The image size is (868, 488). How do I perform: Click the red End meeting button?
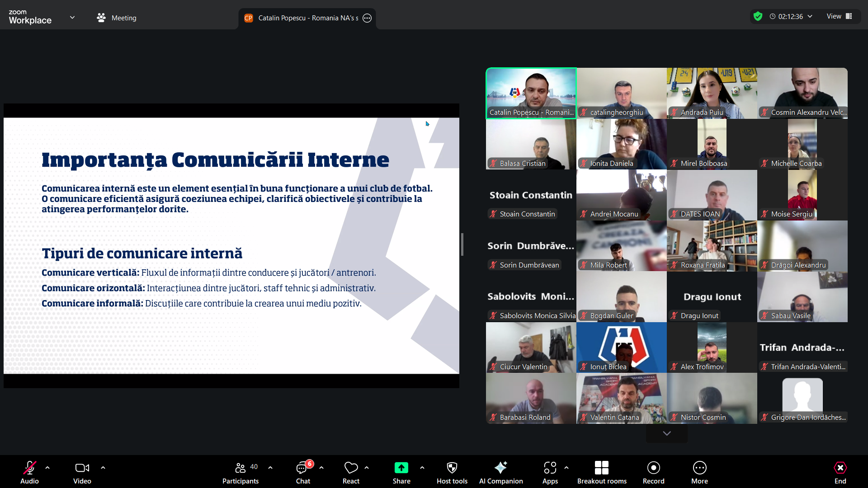(840, 468)
